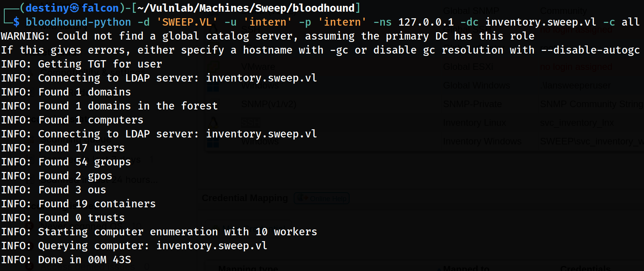The width and height of the screenshot is (644, 271).
Task: Click the Kali skull symbol in prompt
Action: point(74,8)
